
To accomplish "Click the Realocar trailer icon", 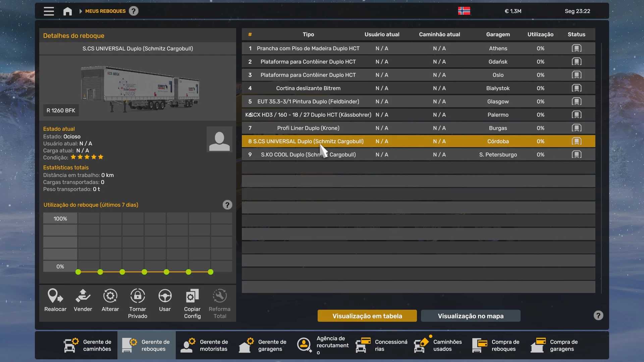I will click(x=55, y=296).
